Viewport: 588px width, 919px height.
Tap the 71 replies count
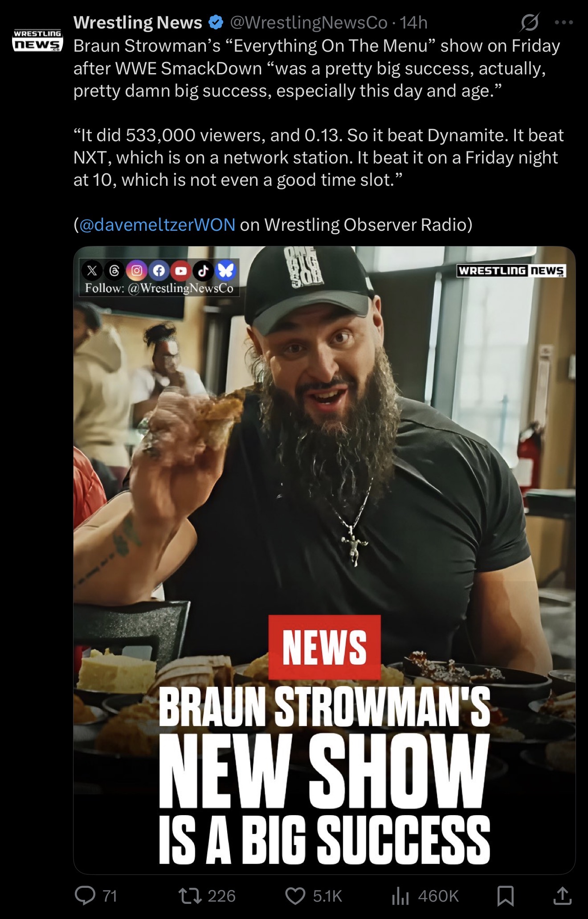coord(110,896)
